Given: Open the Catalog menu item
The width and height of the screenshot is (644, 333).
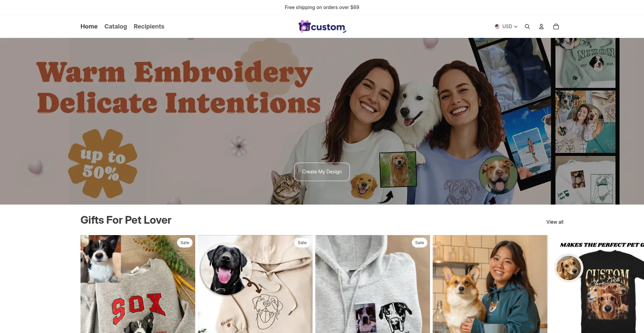Looking at the screenshot, I should coord(115,26).
